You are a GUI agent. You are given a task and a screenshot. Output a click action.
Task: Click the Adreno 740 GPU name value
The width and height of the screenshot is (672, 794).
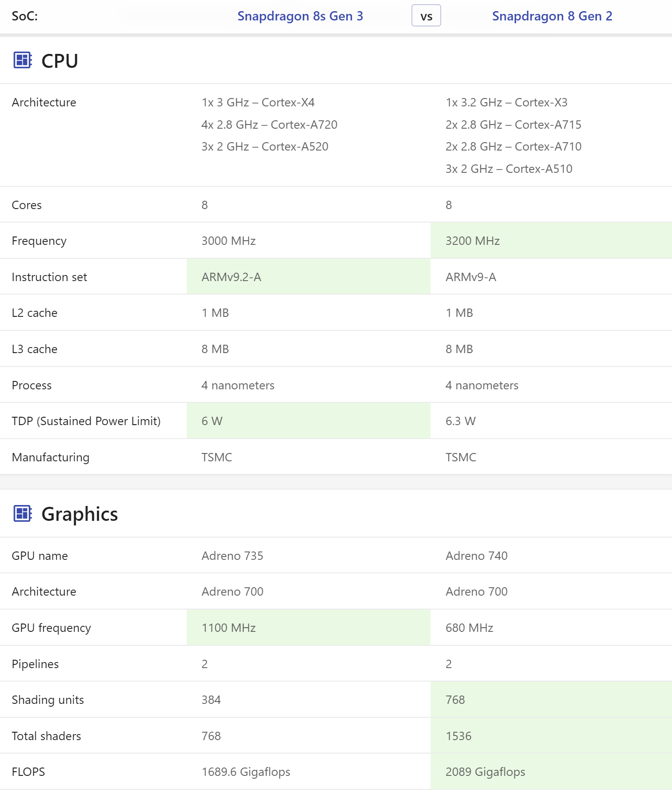click(x=476, y=556)
